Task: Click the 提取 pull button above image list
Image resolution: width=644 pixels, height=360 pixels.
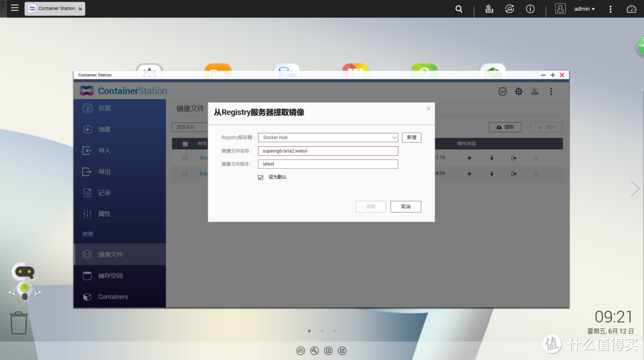Action: [505, 127]
